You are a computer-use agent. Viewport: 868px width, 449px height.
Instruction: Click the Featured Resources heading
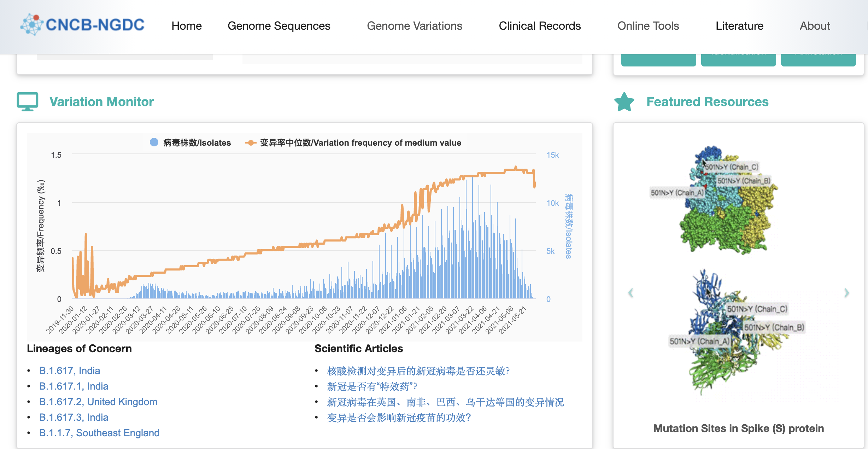point(707,102)
